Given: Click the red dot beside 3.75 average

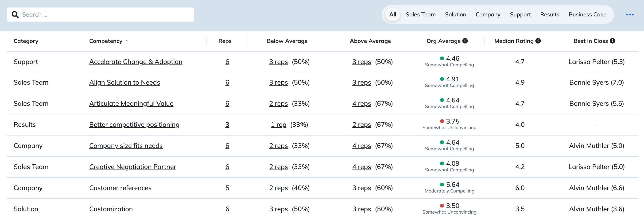Looking at the screenshot, I should pos(442,121).
